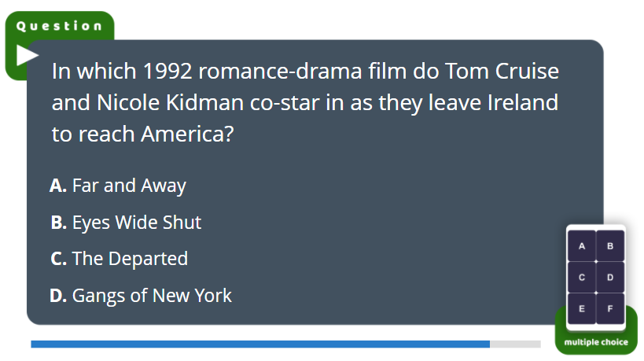This screenshot has height=361, width=644.
Task: Click the question text about Tom Cruise
Action: pos(305,103)
